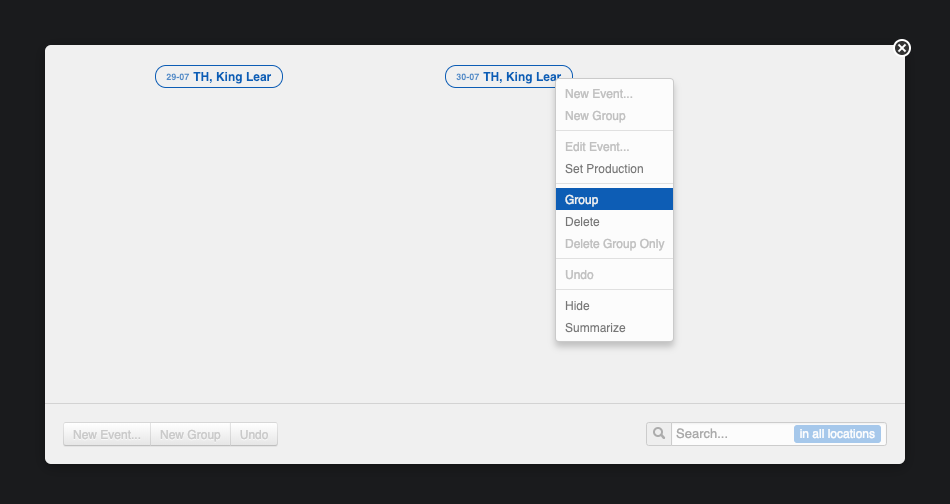Pick Set Production from the context menu

(604, 169)
